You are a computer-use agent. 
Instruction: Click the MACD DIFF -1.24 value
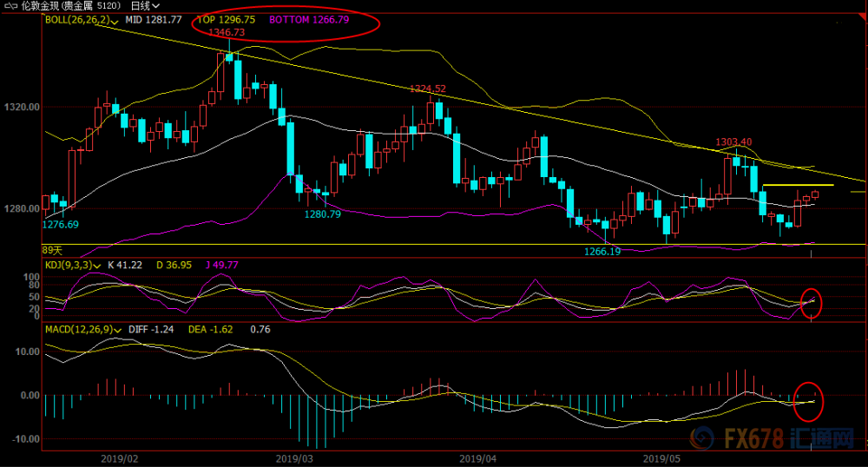151,329
